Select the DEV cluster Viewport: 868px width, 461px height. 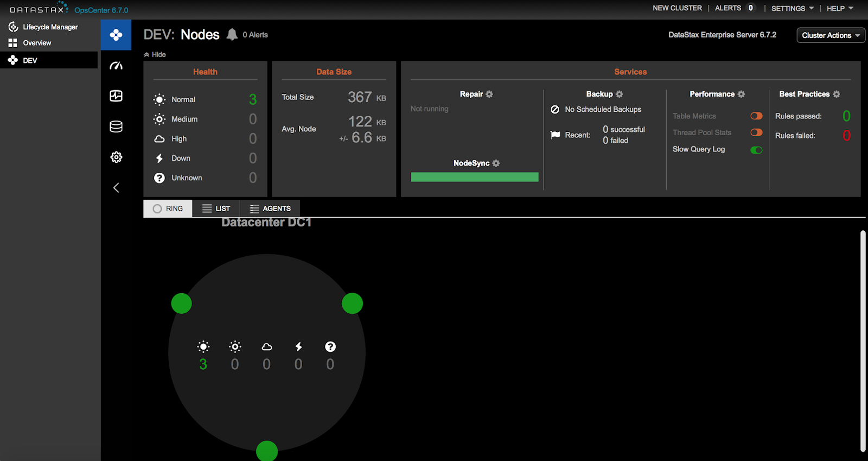point(49,60)
